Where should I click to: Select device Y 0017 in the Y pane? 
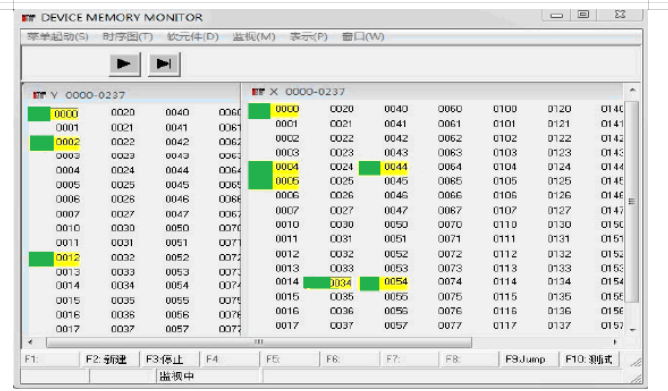click(x=67, y=329)
